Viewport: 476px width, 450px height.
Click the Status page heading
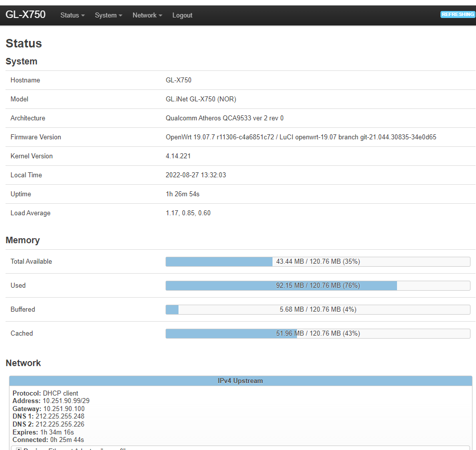23,43
